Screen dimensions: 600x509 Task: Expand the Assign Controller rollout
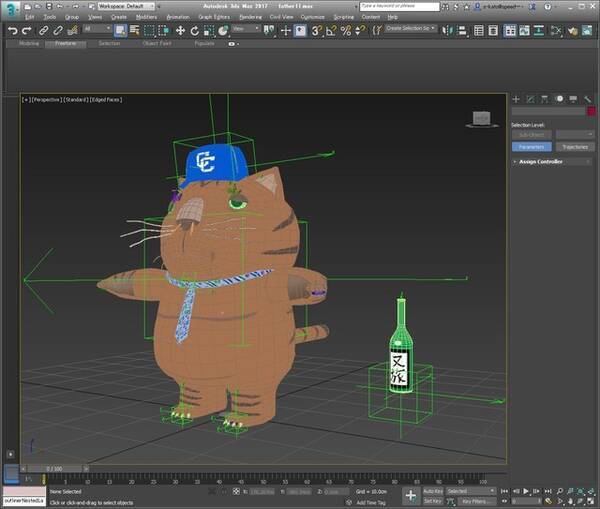pyautogui.click(x=540, y=161)
